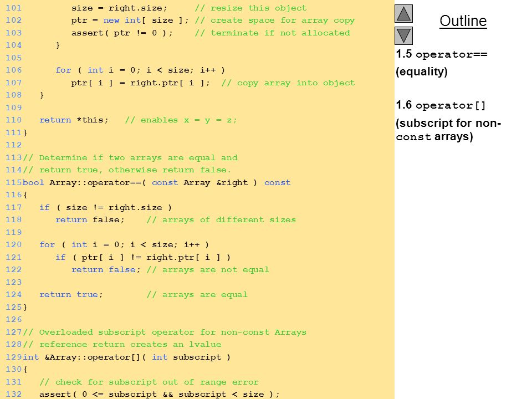Click line 122 'return false;'
The height and width of the screenshot is (399, 532).
(106, 270)
